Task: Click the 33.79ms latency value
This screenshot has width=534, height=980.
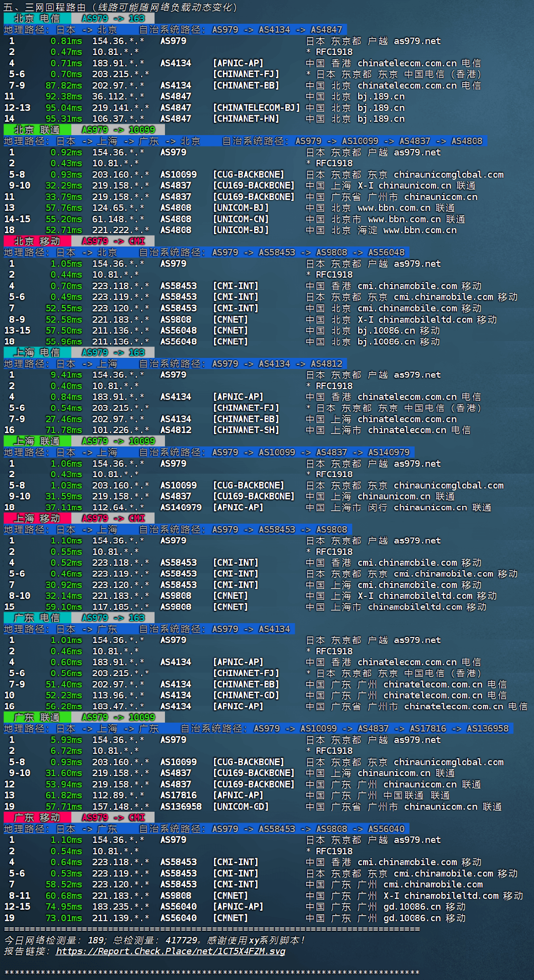Action: click(64, 196)
